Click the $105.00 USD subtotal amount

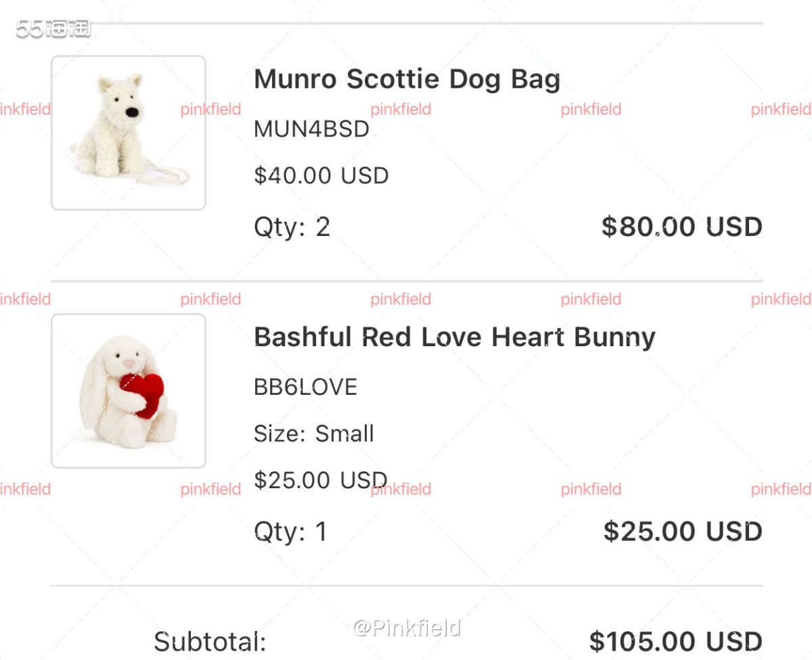click(675, 641)
